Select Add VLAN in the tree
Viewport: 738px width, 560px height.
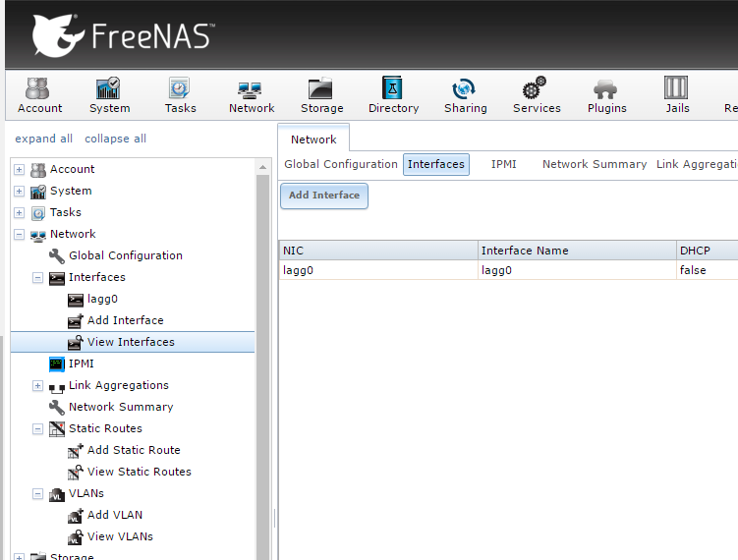tap(114, 515)
